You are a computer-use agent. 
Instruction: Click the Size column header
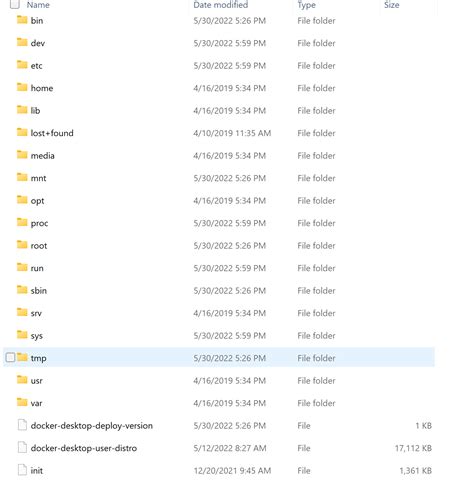click(392, 5)
